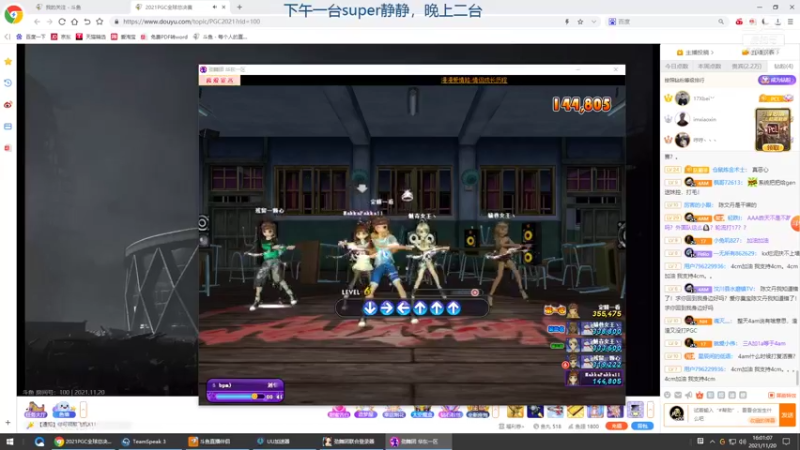This screenshot has height=450, width=800.
Task: Click the lightning icon in address bar
Action: pos(567,21)
